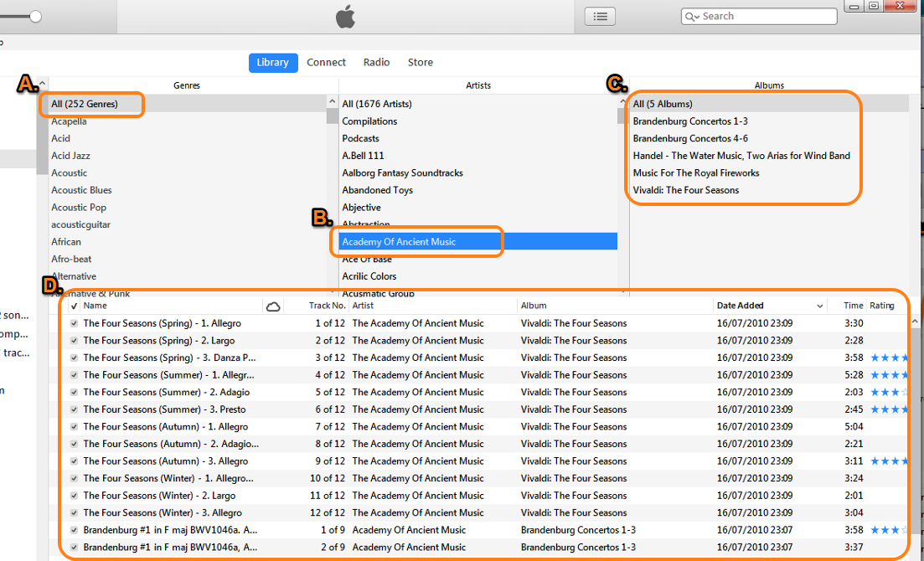Viewport: 924px width, 561px height.
Task: Select All (252 Genres)
Action: click(186, 104)
